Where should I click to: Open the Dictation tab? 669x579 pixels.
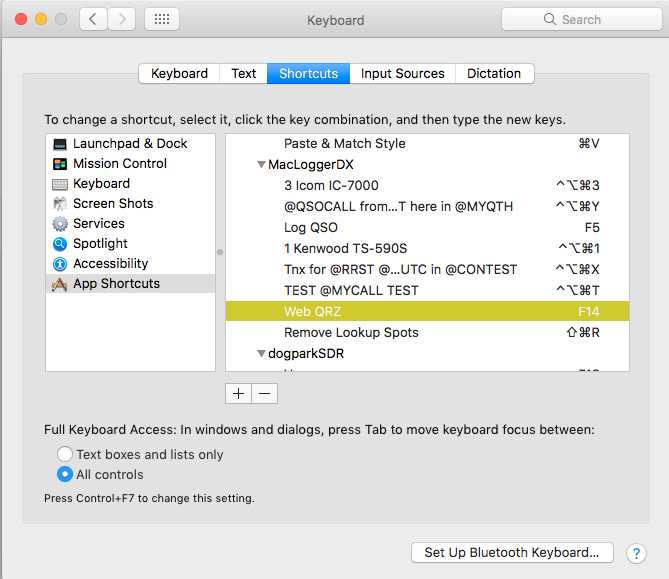(494, 73)
